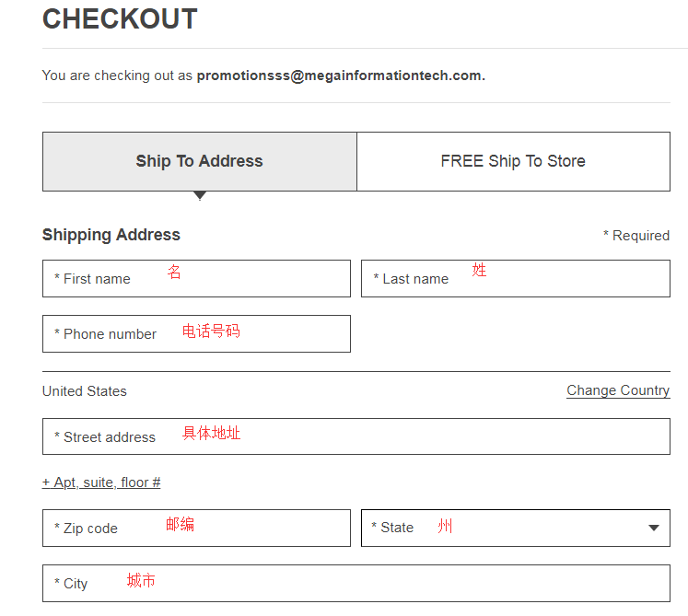The width and height of the screenshot is (688, 616).
Task: Click the asterisk Required note
Action: coord(636,236)
